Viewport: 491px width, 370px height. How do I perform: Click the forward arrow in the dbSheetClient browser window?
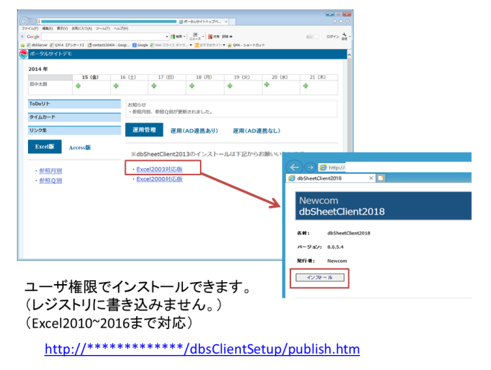pos(310,167)
